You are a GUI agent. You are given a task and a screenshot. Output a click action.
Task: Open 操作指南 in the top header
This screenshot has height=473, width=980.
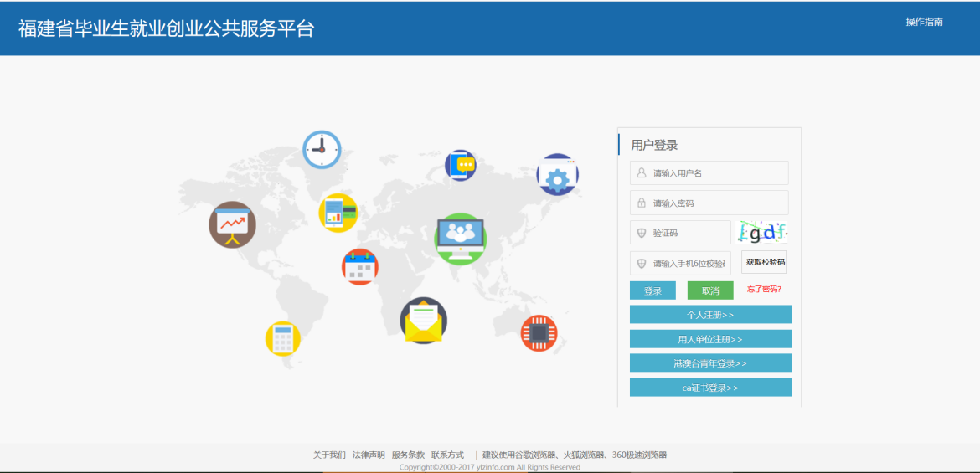[924, 22]
